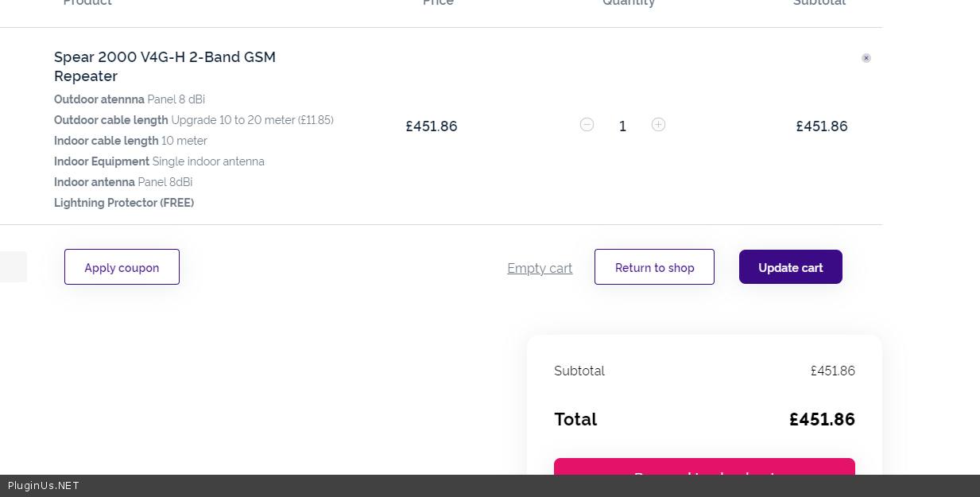This screenshot has height=497, width=980.
Task: Select the product row's subtotal amount
Action: [x=821, y=126]
